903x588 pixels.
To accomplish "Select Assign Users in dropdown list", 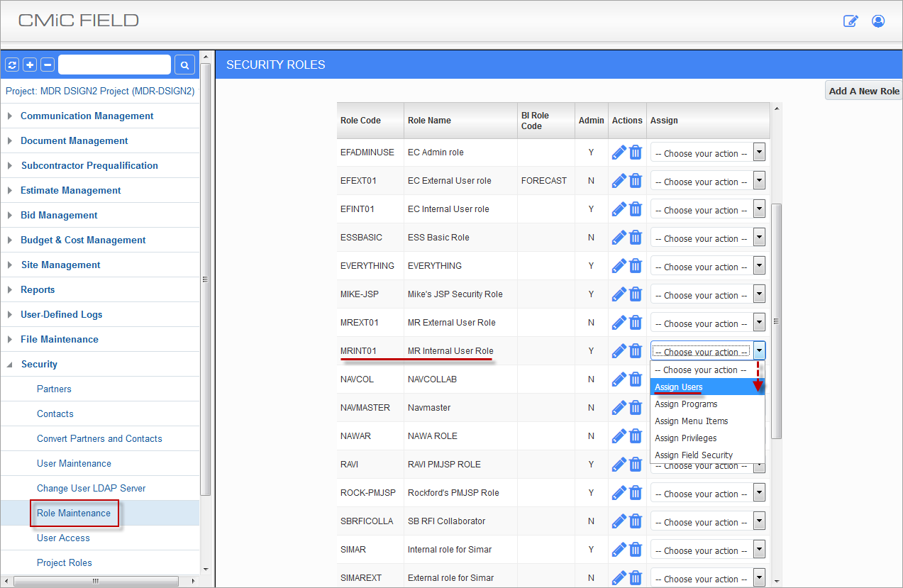I will (x=707, y=387).
